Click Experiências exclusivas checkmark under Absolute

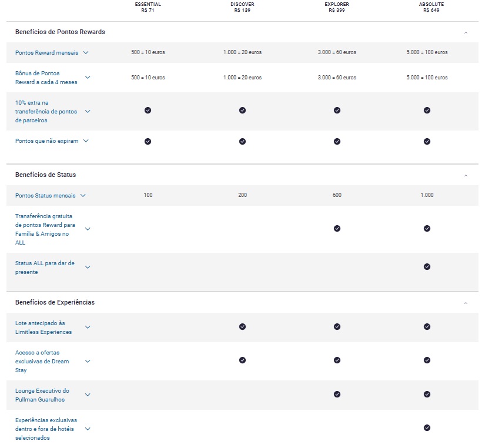(x=427, y=428)
